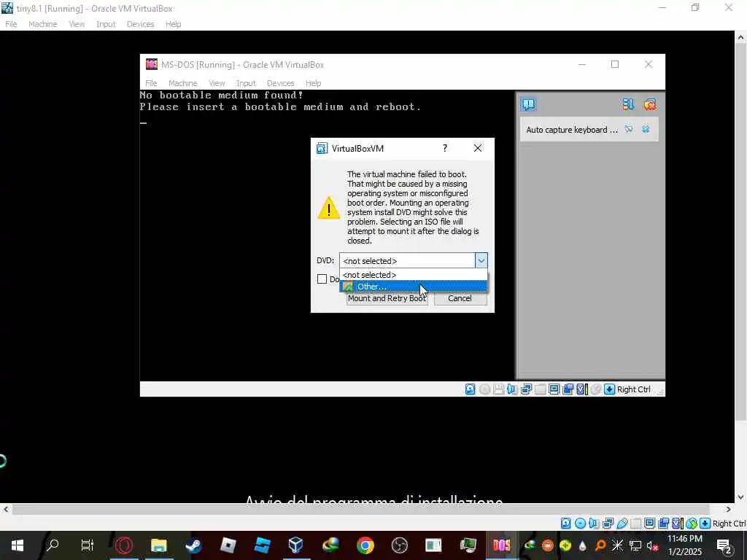Open Help menu in MS-DOS window
The image size is (747, 560).
coord(313,83)
